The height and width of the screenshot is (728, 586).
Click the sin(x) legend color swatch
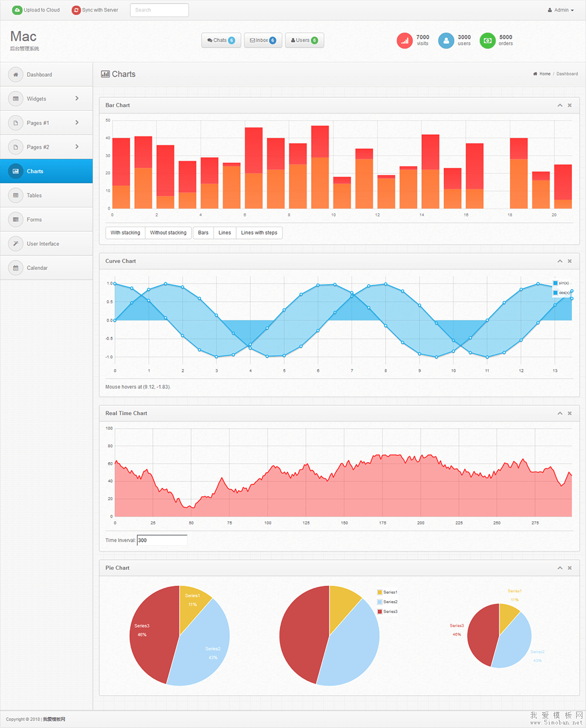pyautogui.click(x=556, y=283)
